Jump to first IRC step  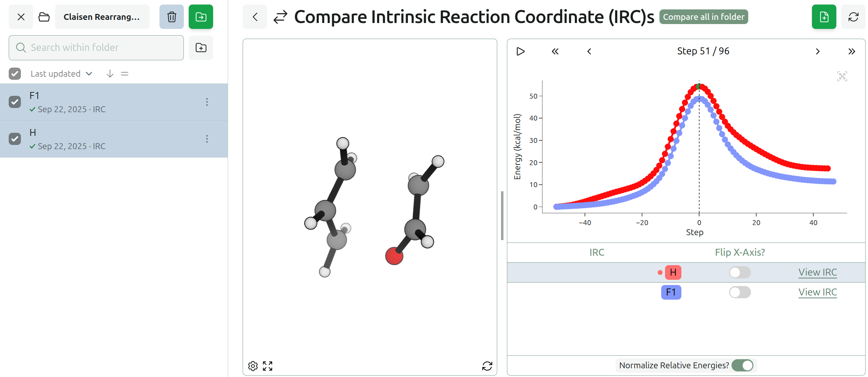[555, 52]
